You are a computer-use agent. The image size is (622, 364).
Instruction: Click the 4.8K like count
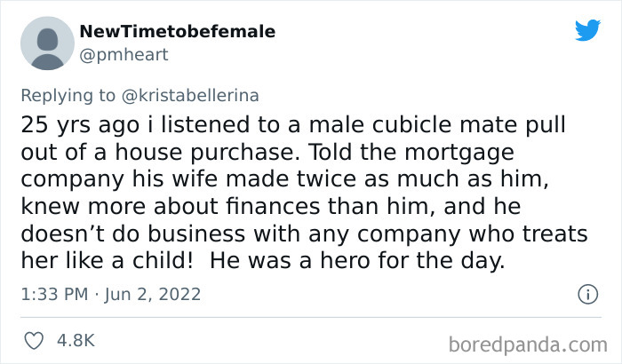pyautogui.click(x=76, y=340)
